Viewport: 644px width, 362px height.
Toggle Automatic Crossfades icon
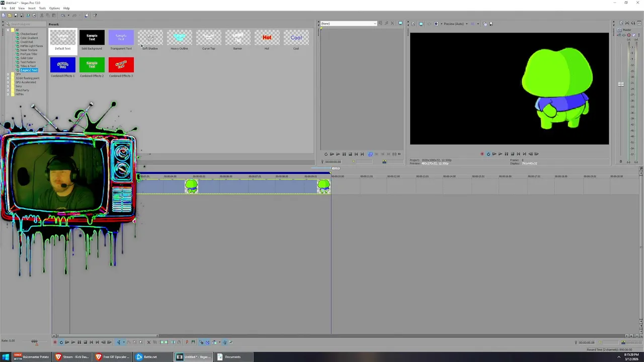click(x=207, y=342)
